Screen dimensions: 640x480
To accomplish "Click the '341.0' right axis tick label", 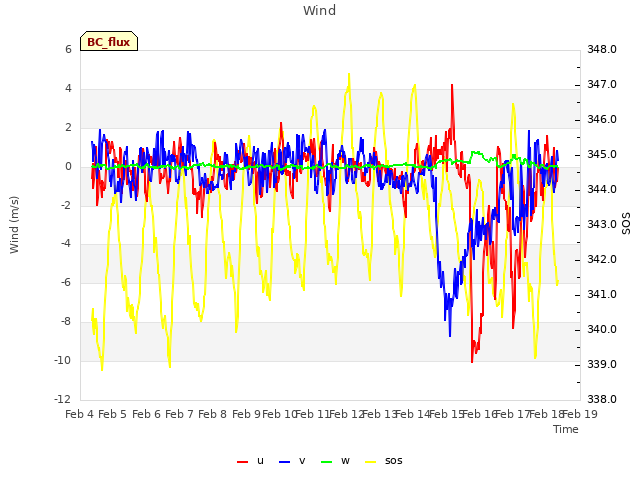I will pyautogui.click(x=602, y=294).
